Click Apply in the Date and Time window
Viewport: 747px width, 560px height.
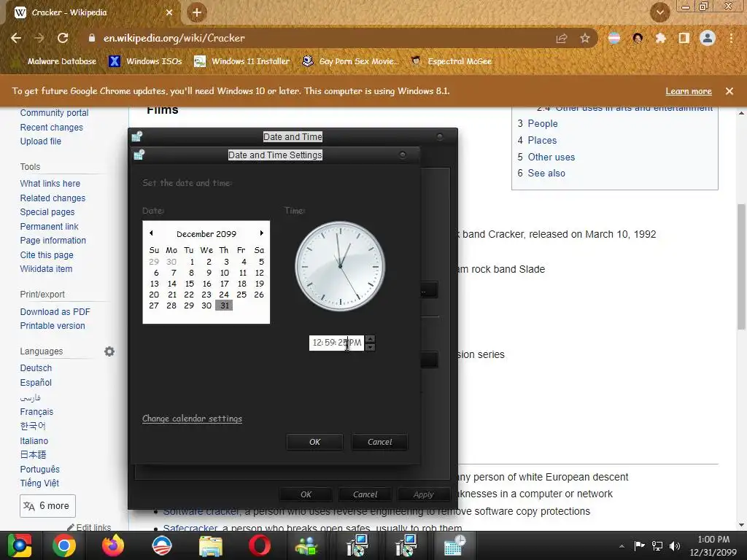(x=424, y=494)
